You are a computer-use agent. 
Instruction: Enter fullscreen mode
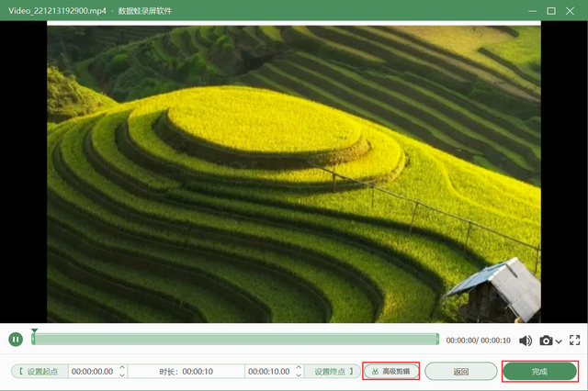[x=574, y=341]
